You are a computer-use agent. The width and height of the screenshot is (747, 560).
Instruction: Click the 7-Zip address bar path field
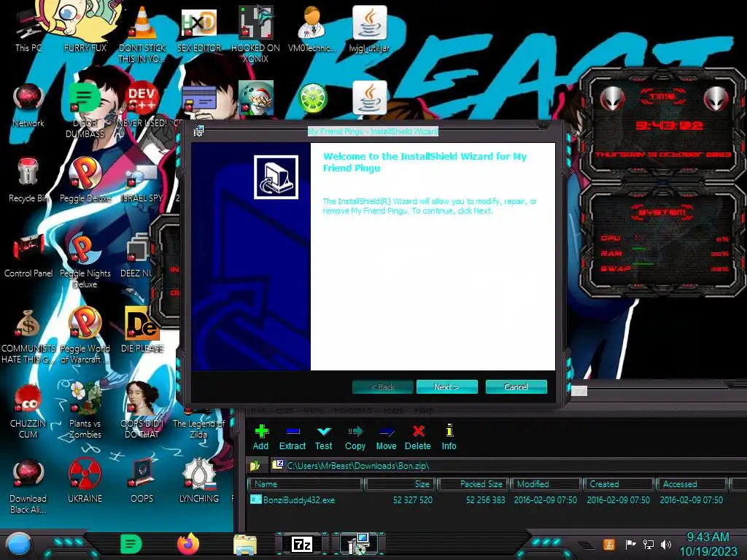508,465
